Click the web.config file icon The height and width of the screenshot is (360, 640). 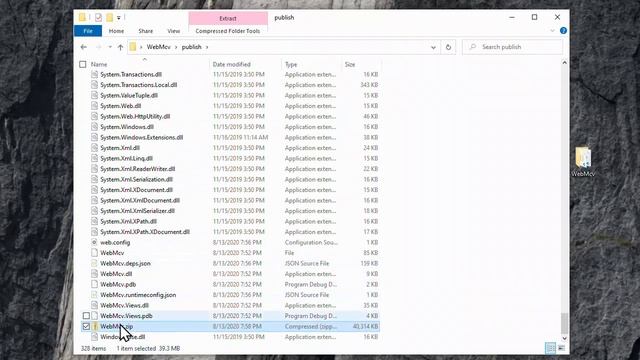tap(94, 242)
